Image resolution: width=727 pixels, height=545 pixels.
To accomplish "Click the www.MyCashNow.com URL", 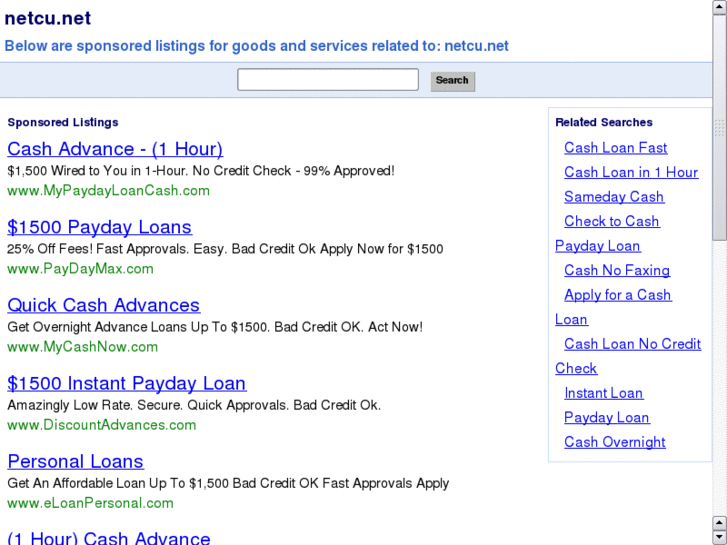I will tap(83, 347).
